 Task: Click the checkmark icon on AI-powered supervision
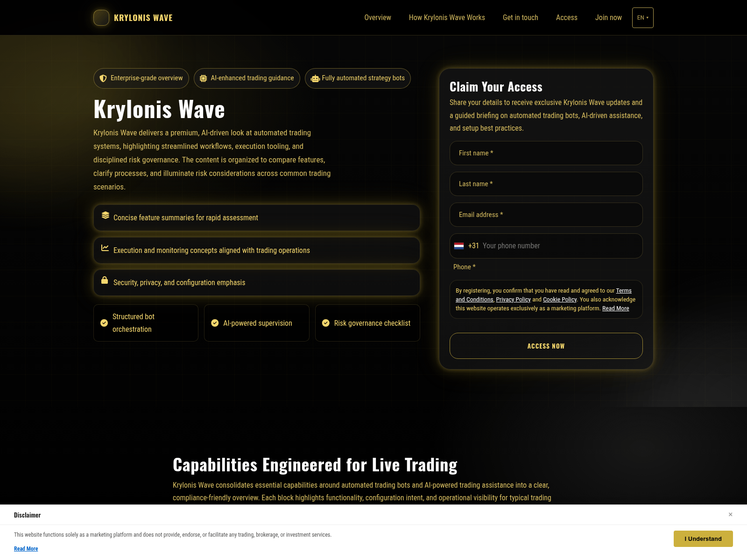[x=215, y=323]
